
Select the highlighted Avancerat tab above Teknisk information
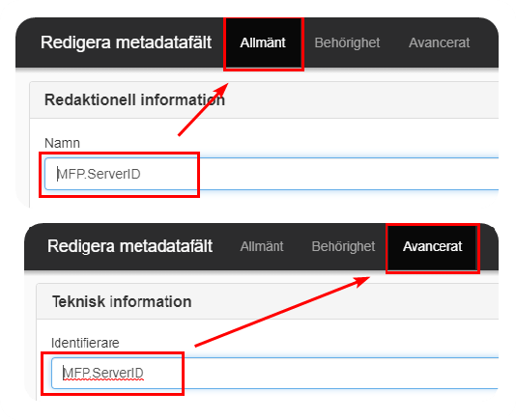click(x=432, y=246)
